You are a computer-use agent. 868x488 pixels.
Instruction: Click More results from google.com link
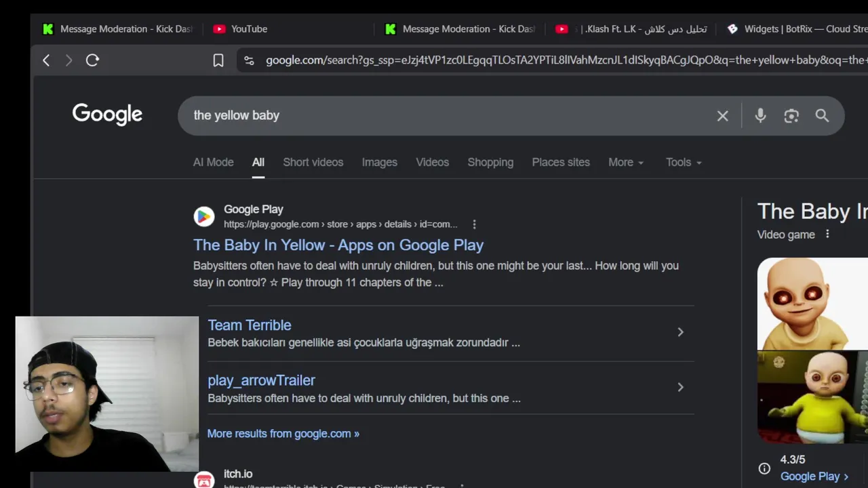click(x=283, y=434)
